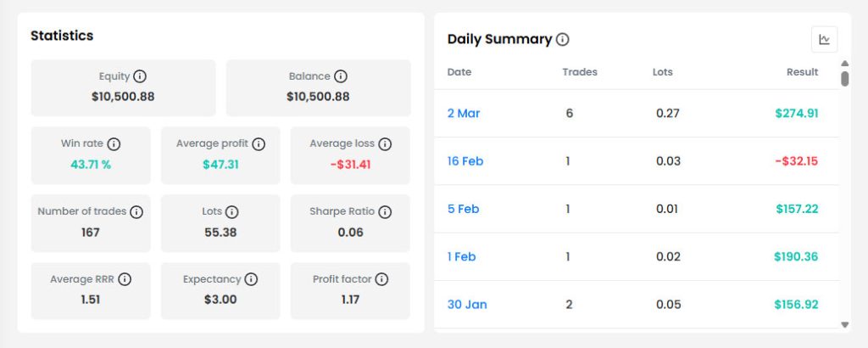This screenshot has width=868, height=348.
Task: Click the Expectancy info icon
Action: point(252,279)
